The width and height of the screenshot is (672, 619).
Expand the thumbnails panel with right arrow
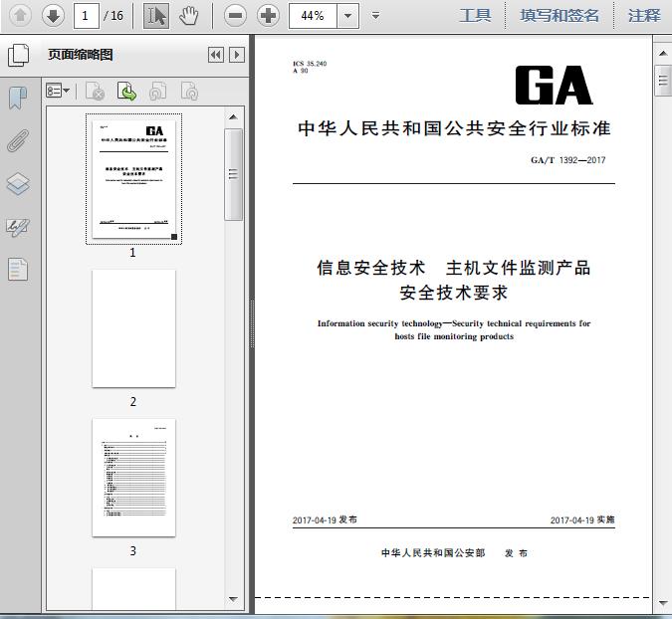pos(237,55)
